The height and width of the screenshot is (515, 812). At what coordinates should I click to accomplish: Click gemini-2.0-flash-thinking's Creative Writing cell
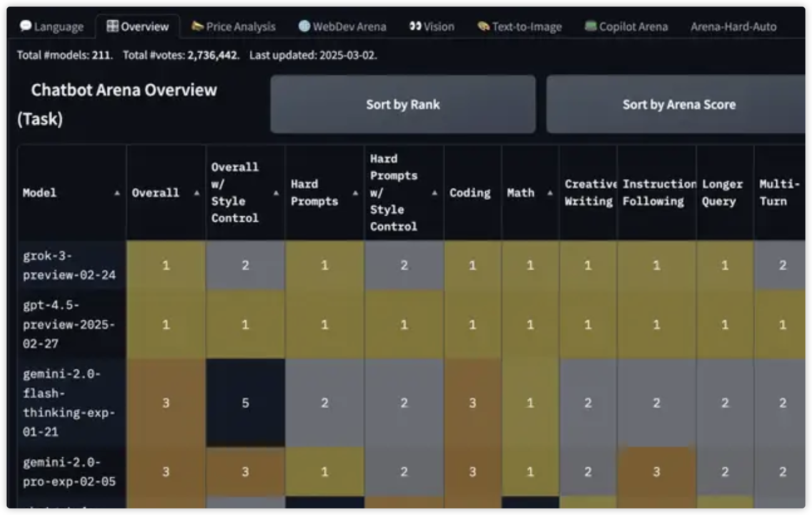coord(588,403)
